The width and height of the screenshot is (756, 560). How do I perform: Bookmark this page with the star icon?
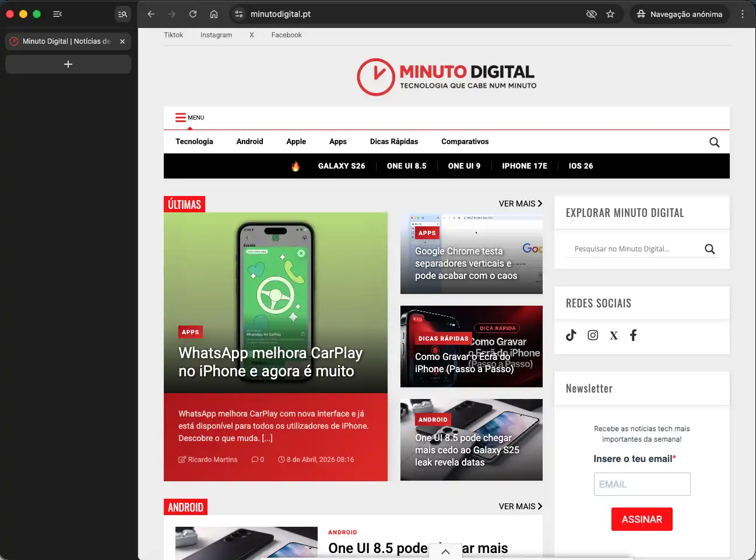coord(610,14)
